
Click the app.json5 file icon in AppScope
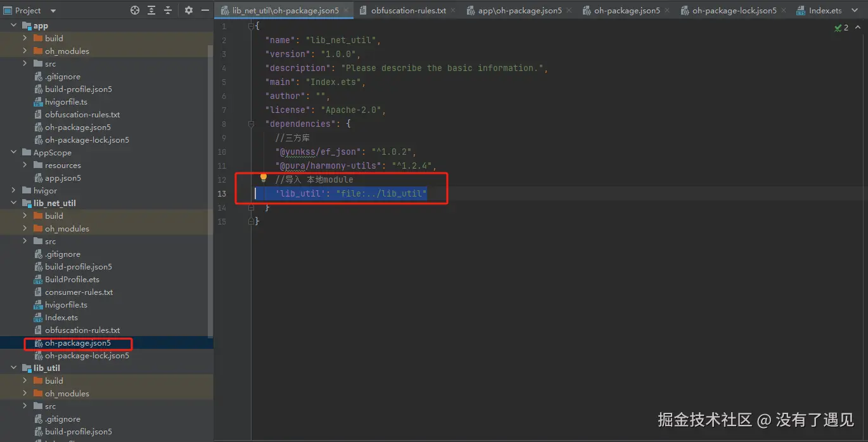tap(38, 178)
